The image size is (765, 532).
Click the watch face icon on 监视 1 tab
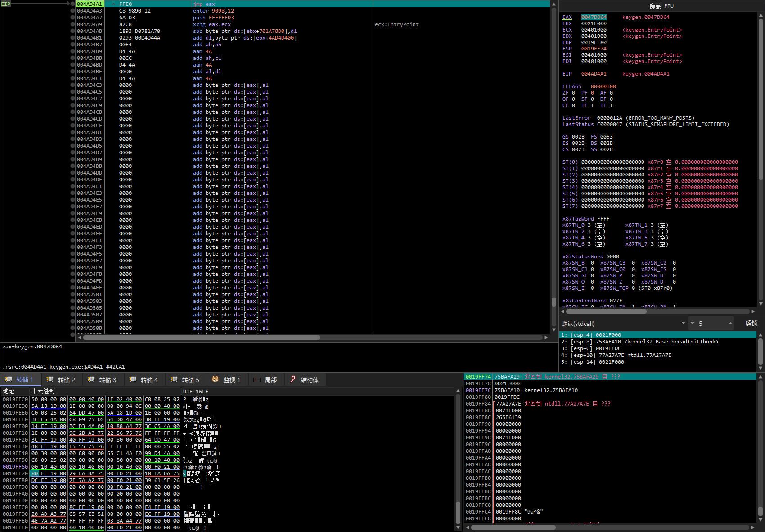point(216,379)
